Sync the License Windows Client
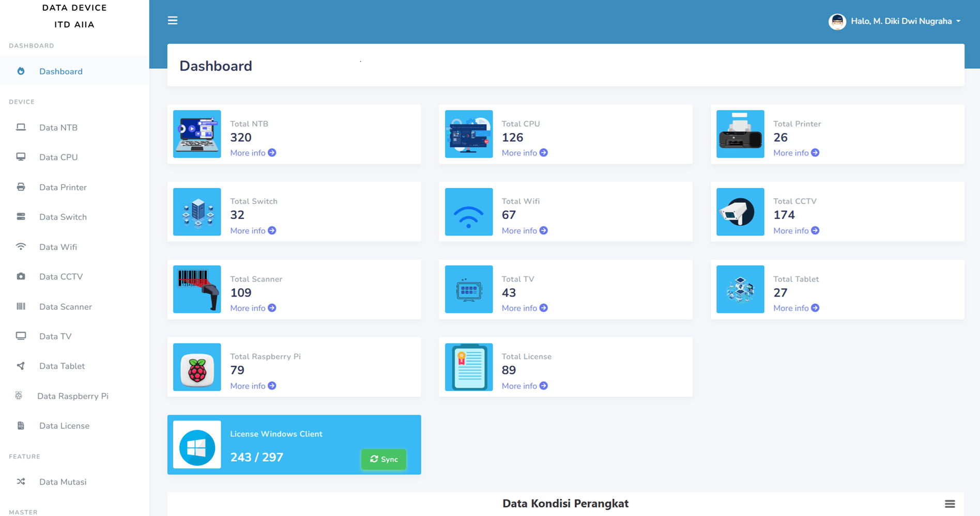This screenshot has width=980, height=516. (x=384, y=459)
